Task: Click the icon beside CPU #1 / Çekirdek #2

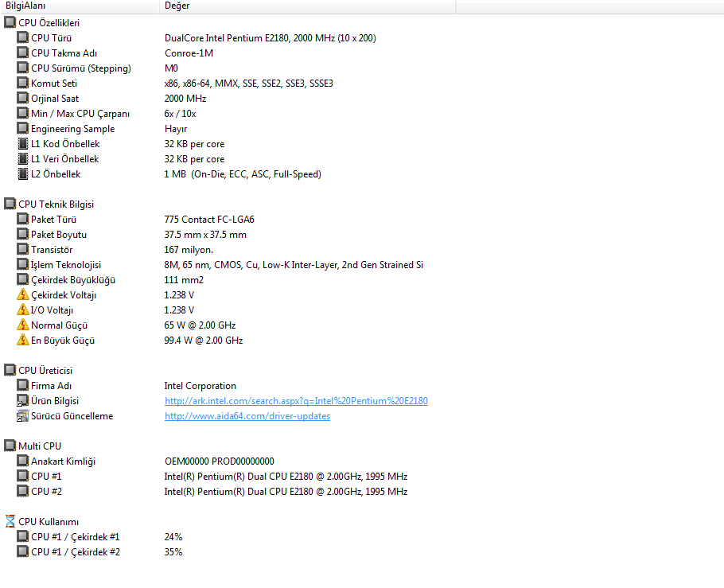Action: click(x=22, y=551)
